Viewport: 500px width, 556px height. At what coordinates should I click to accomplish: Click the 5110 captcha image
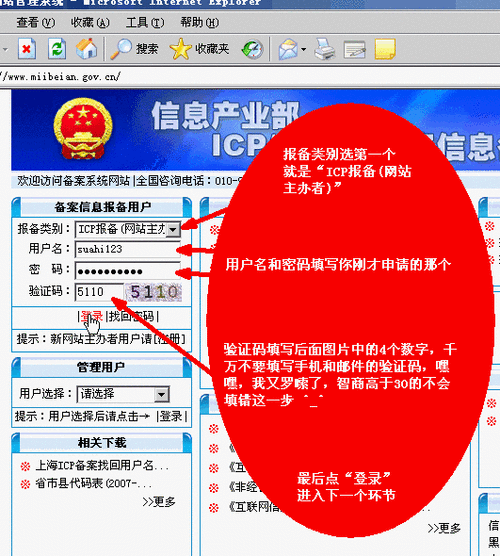(x=154, y=292)
